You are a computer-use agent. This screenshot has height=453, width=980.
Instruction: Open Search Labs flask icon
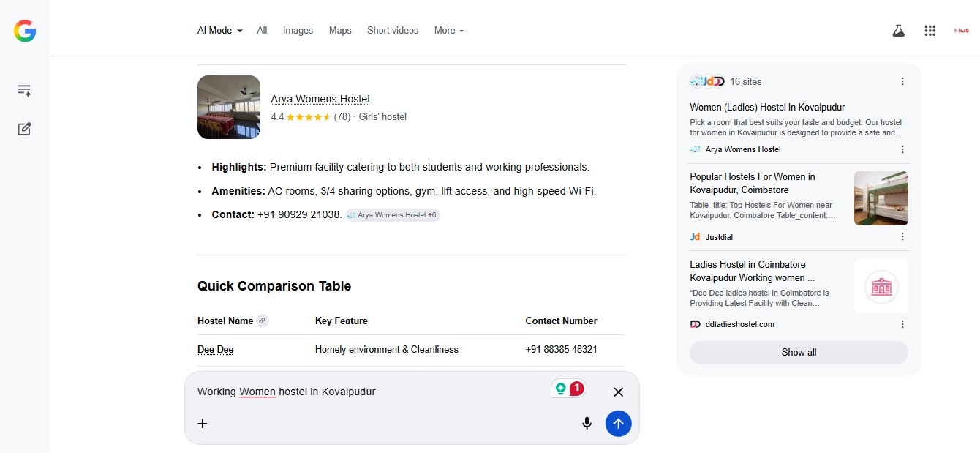coord(898,31)
